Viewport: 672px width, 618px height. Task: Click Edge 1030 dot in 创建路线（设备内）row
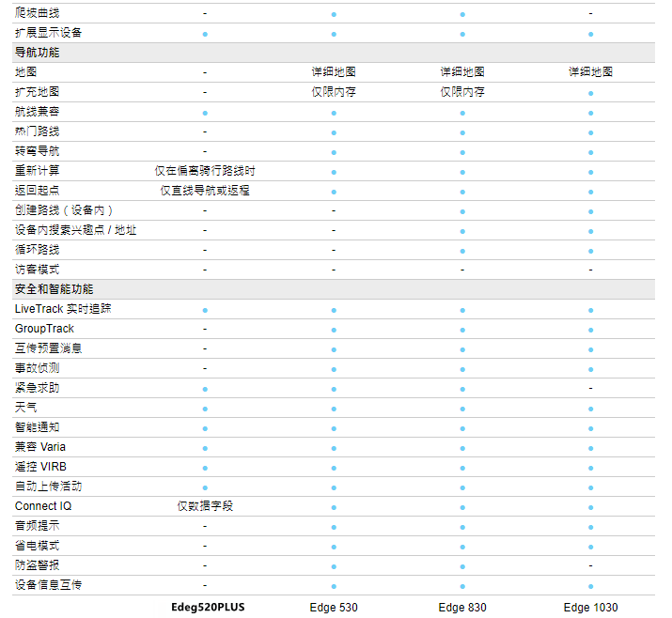(x=590, y=211)
